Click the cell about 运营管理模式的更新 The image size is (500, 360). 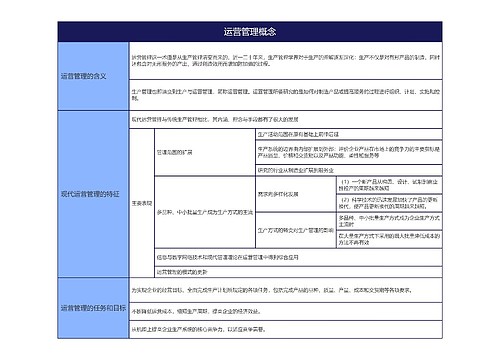[x=298, y=272]
